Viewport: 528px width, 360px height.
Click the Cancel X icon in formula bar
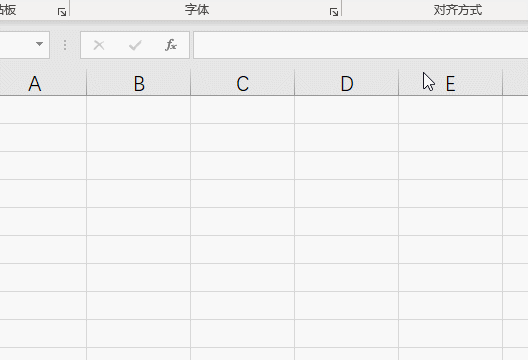tap(99, 45)
